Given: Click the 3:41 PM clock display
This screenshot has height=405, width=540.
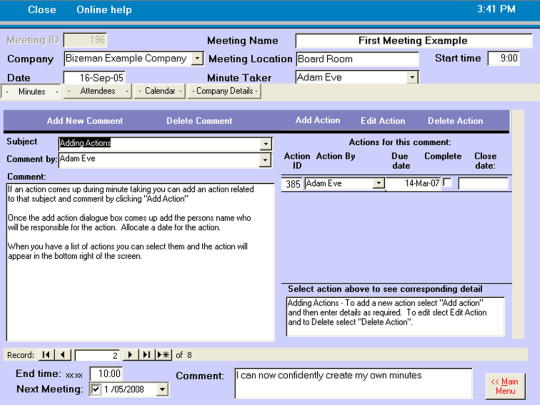Looking at the screenshot, I should pyautogui.click(x=496, y=9).
